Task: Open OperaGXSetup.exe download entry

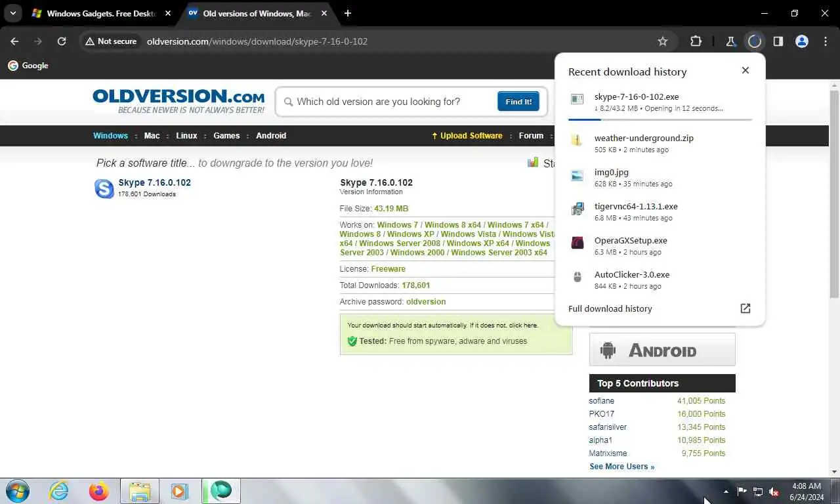Action: [660, 245]
